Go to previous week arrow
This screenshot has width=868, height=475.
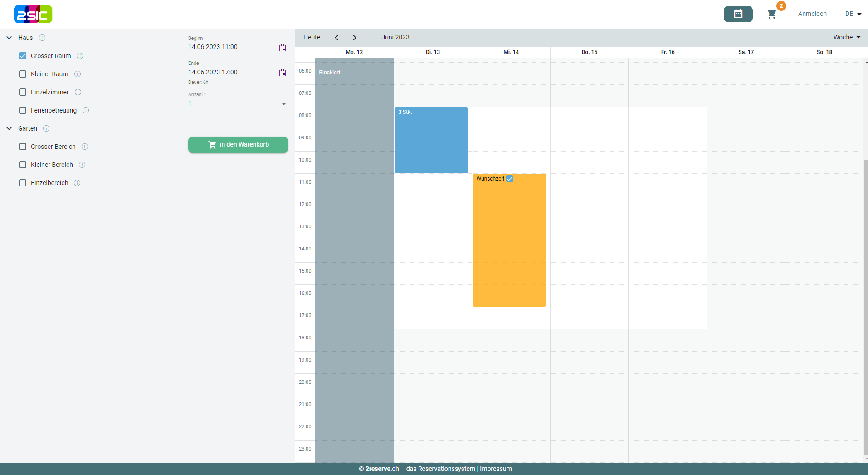pos(336,38)
